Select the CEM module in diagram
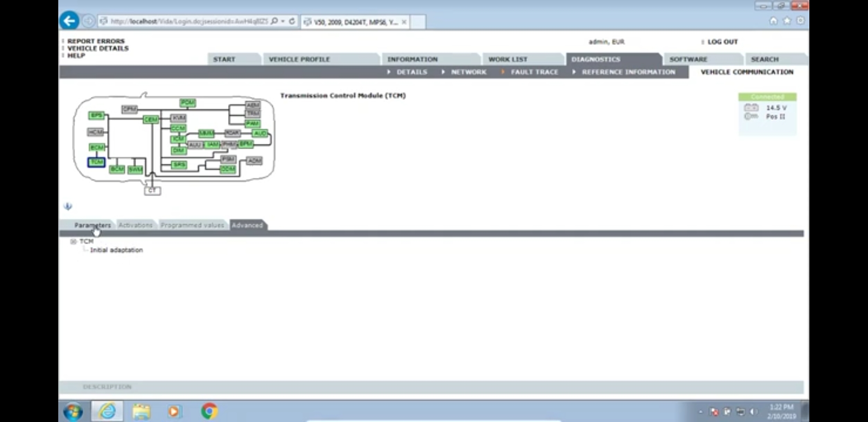 point(151,119)
